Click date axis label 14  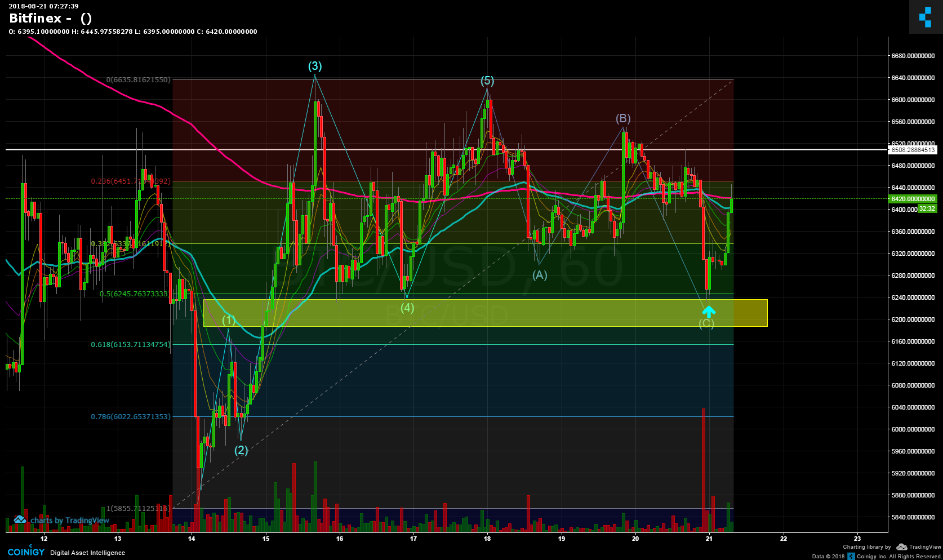(x=192, y=539)
